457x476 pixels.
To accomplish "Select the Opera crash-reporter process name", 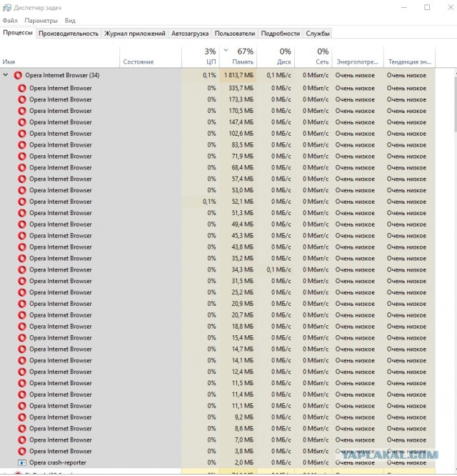I will (x=58, y=462).
